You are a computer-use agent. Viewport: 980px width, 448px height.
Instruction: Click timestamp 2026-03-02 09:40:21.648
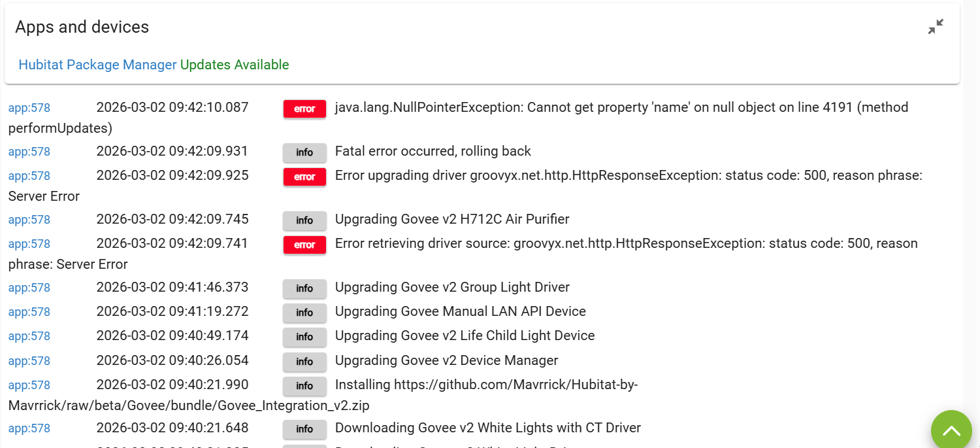pyautogui.click(x=172, y=428)
